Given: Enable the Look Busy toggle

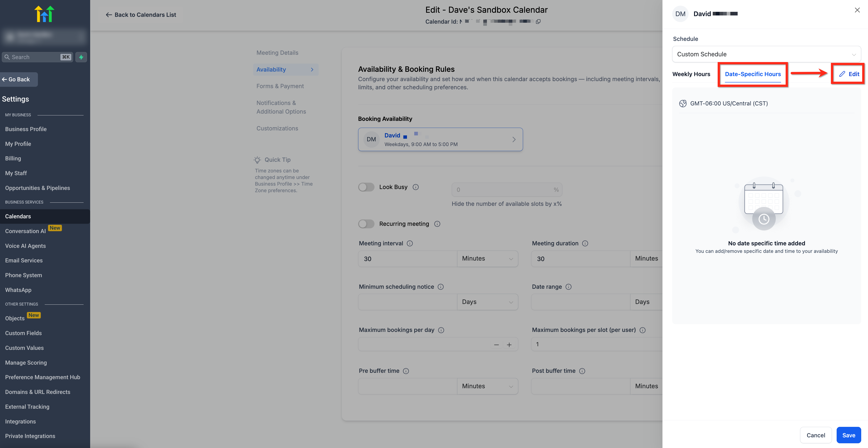Looking at the screenshot, I should [x=366, y=187].
